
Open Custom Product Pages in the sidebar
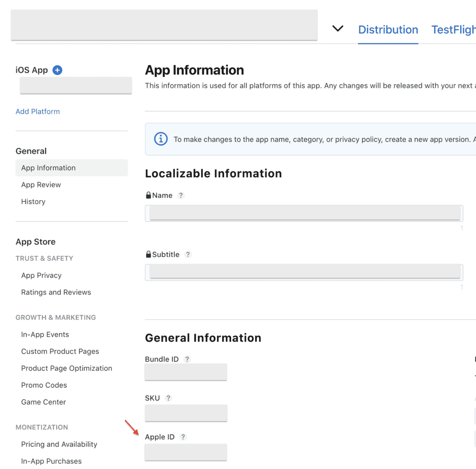pos(60,351)
